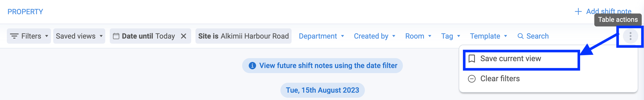
Task: Click the info icon in future notes banner
Action: [252, 65]
